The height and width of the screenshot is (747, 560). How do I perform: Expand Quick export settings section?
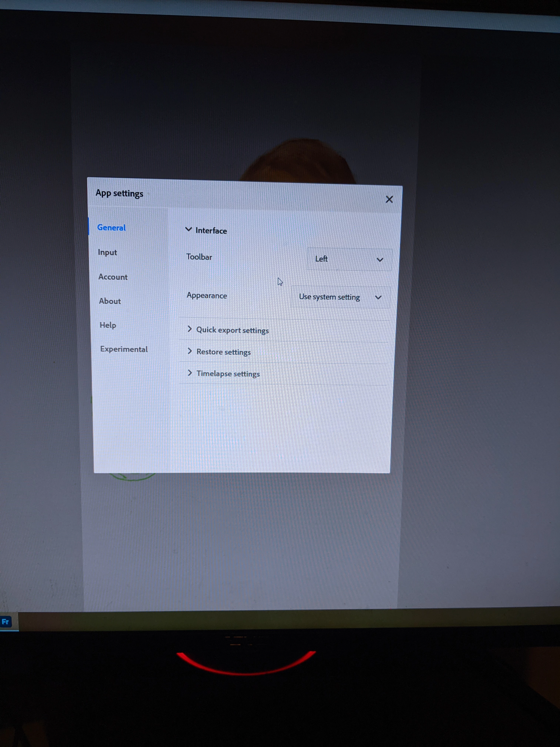233,330
